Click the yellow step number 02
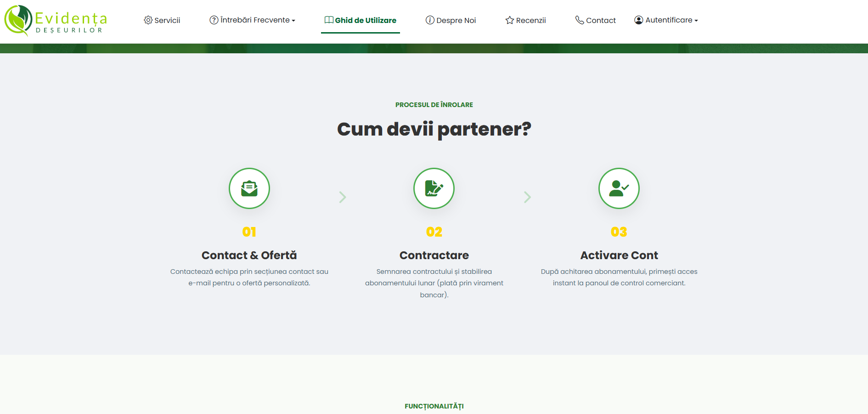 coord(434,232)
